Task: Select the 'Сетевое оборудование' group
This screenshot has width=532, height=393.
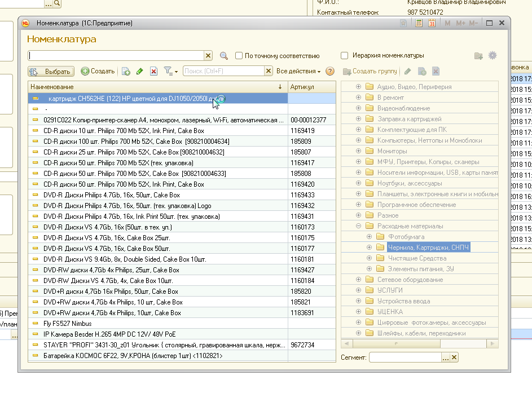Action: [410, 280]
